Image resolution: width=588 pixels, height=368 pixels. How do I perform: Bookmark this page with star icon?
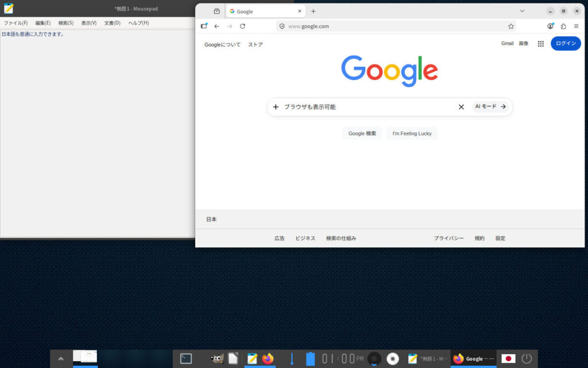(x=510, y=26)
